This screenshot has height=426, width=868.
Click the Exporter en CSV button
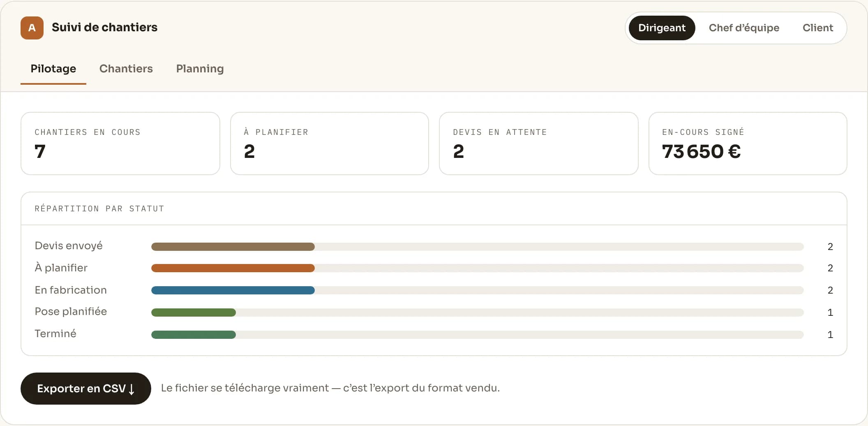[x=86, y=389]
